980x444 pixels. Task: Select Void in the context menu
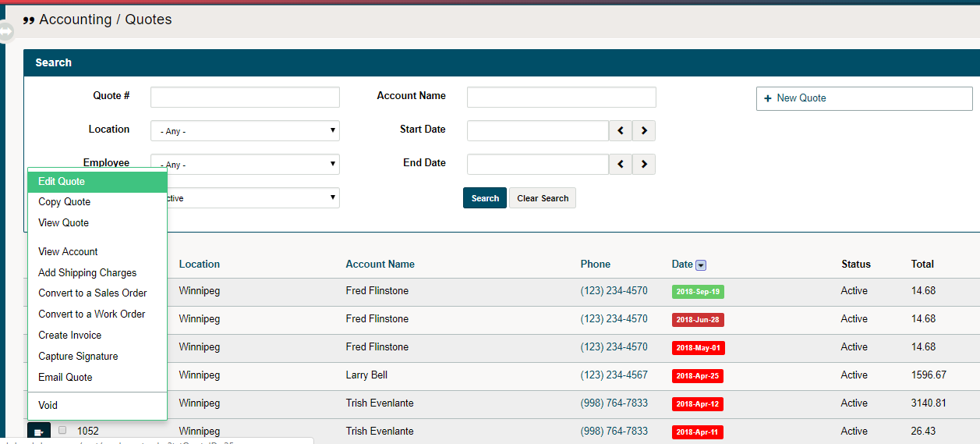[x=48, y=406]
